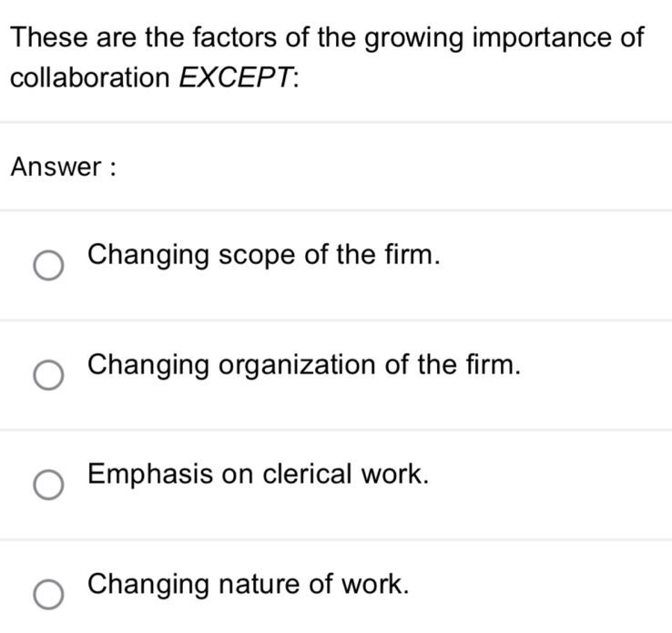Image resolution: width=672 pixels, height=633 pixels.
Task: Click the italic word EXCEPT in the question
Action: [237, 78]
